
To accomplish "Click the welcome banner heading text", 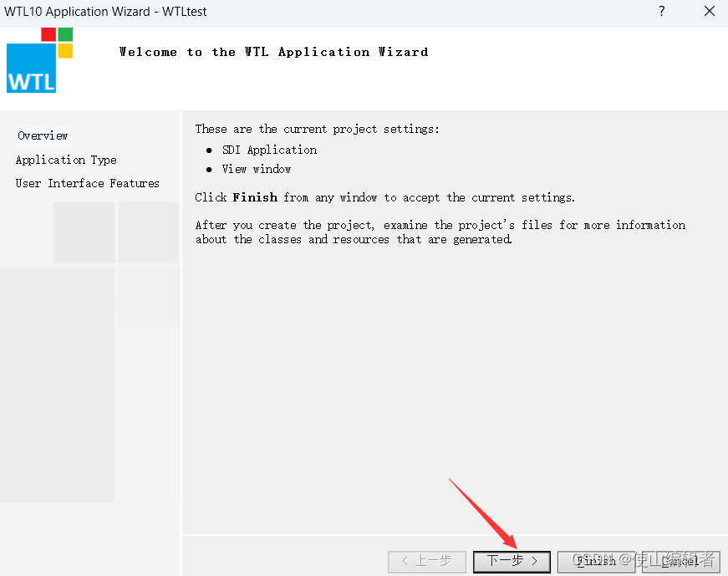I will point(274,51).
